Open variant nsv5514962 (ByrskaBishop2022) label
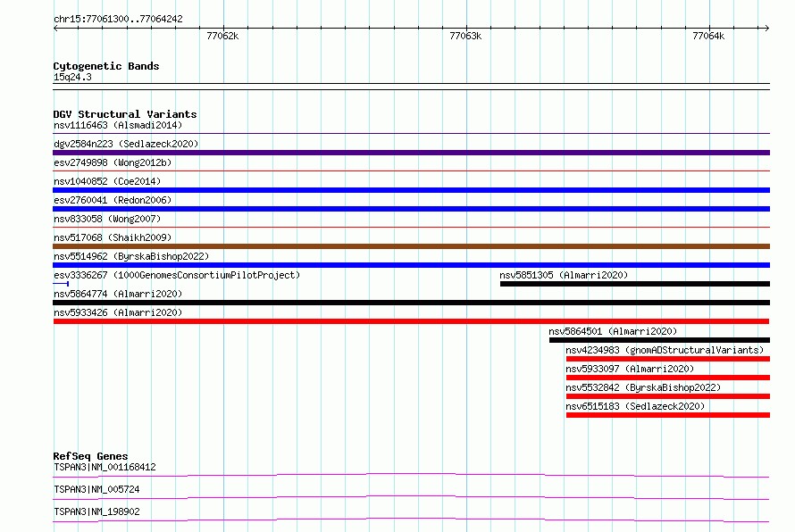795x532 pixels. pyautogui.click(x=131, y=256)
